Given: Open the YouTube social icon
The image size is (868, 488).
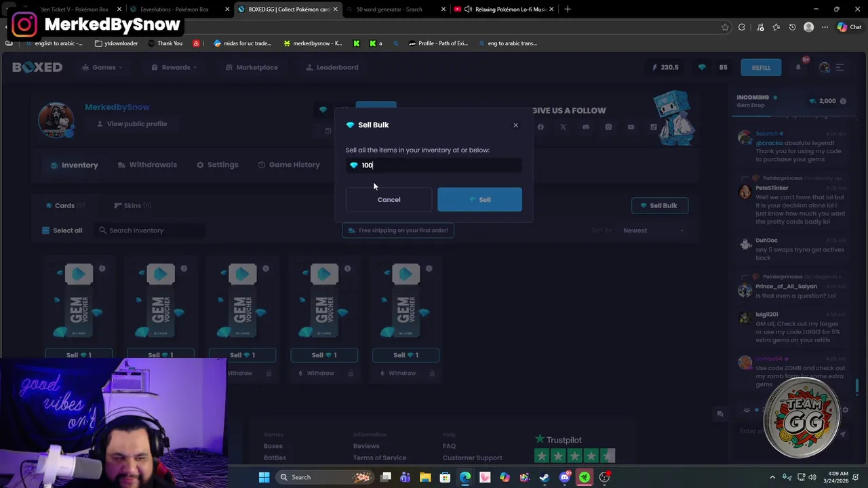Looking at the screenshot, I should pos(631,127).
